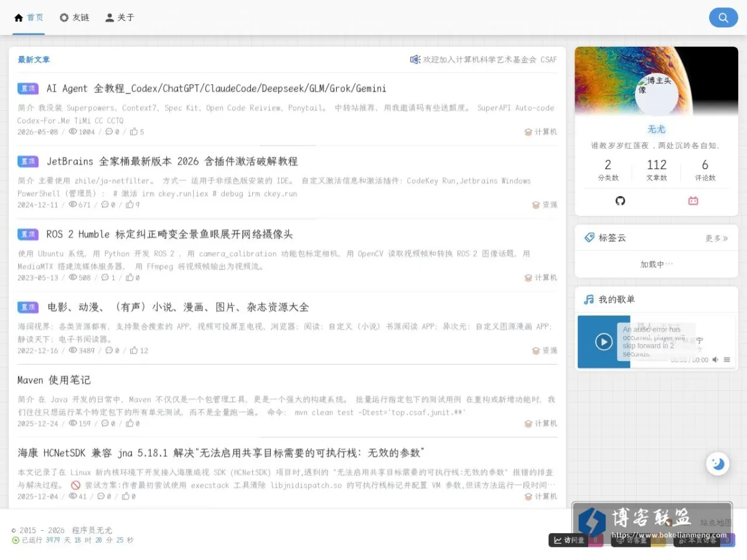The width and height of the screenshot is (747, 560).
Task: Click the 置顶 badge on the 电影、动漫 post
Action: (x=28, y=307)
